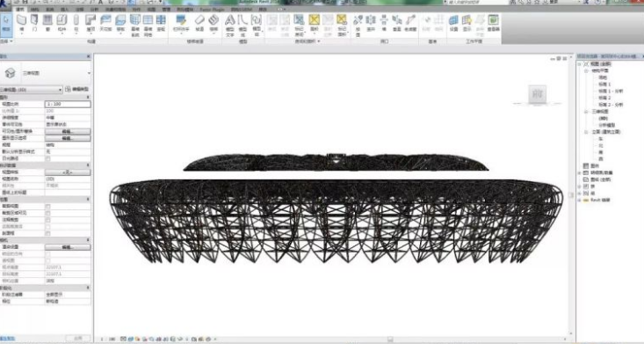The height and width of the screenshot is (344, 644).
Task: Collapse the Views (all) root node
Action: 580,64
